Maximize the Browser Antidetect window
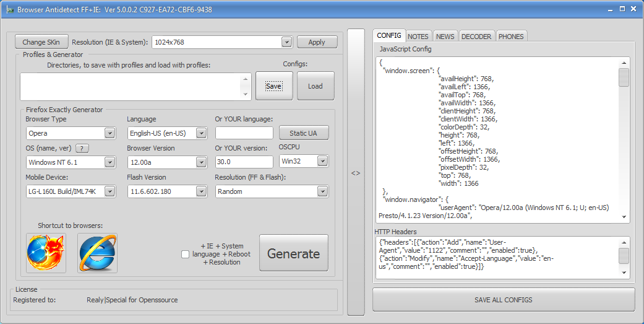This screenshot has width=644, height=324. point(622,9)
